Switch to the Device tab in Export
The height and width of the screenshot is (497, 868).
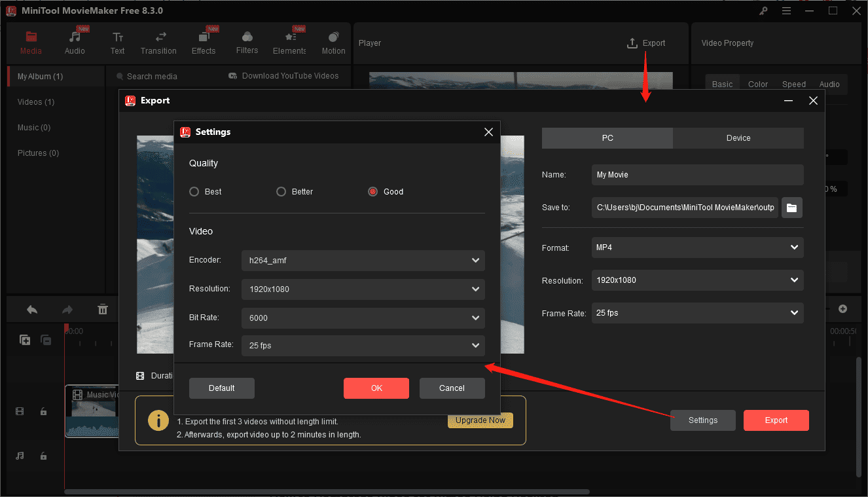pos(738,138)
